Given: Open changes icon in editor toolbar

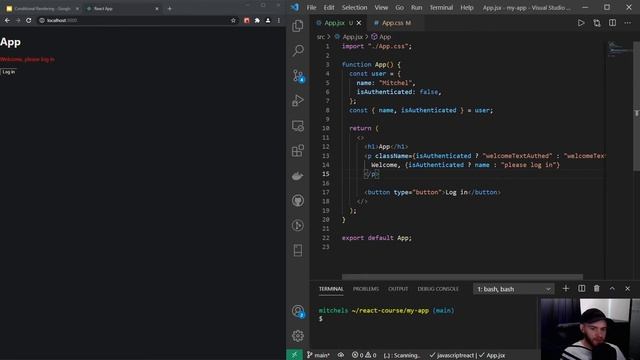Looking at the screenshot, I should click(x=597, y=23).
